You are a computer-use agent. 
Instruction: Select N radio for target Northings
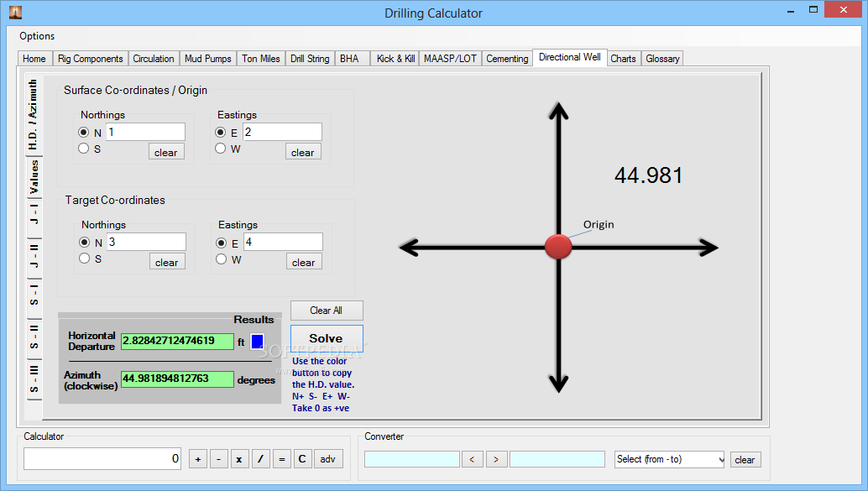pyautogui.click(x=84, y=242)
